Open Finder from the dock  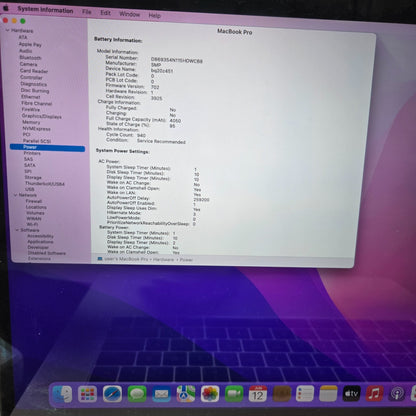[62, 394]
